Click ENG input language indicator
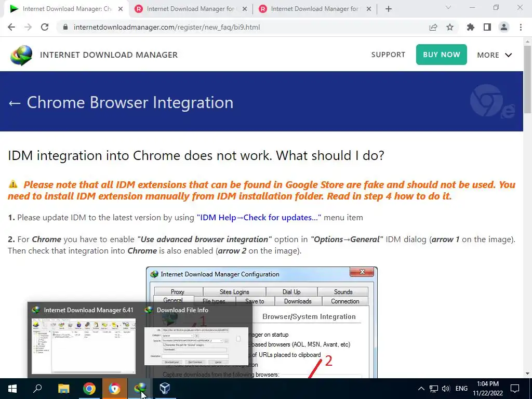Viewport: 532px width, 399px height. click(x=461, y=389)
